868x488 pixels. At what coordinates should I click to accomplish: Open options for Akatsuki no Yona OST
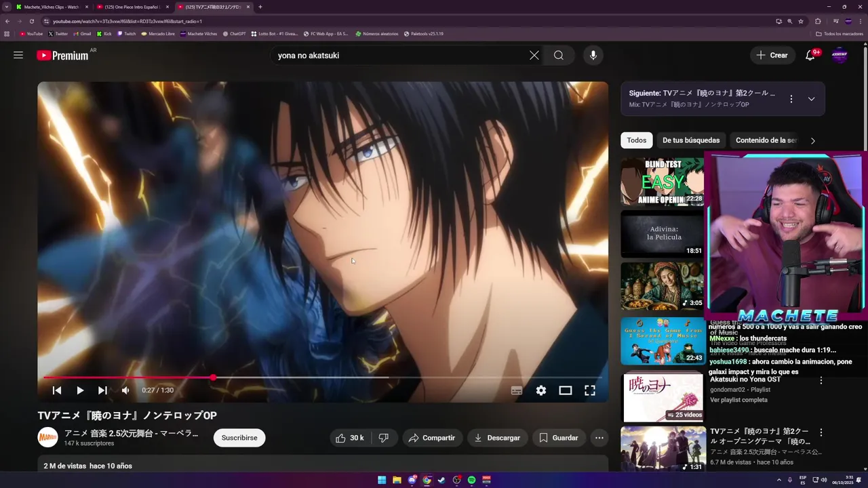point(821,380)
